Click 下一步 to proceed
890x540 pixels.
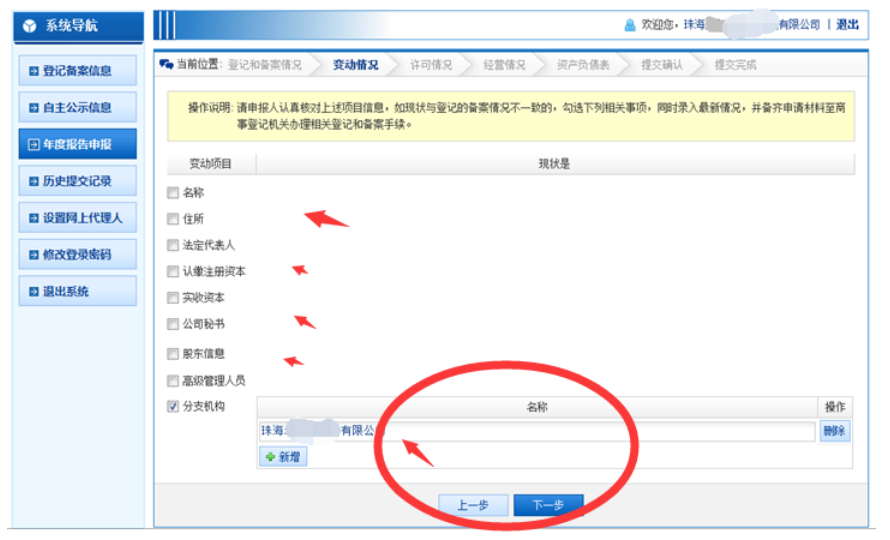click(x=548, y=506)
